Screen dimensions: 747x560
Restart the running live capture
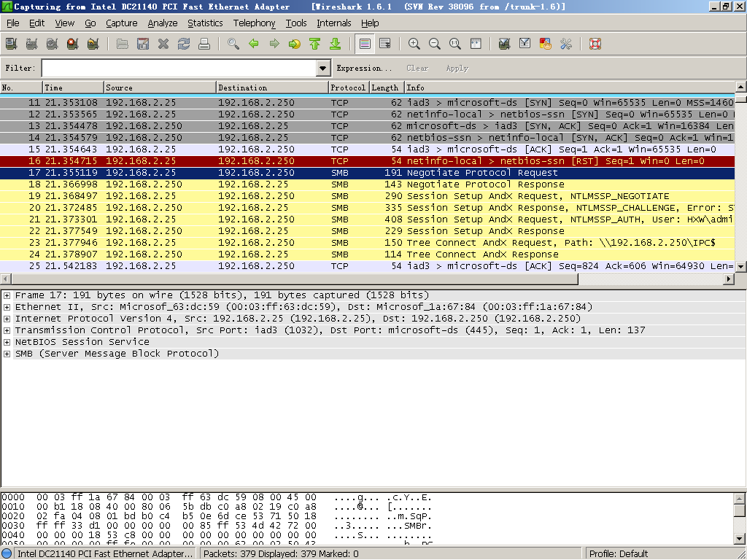point(93,44)
